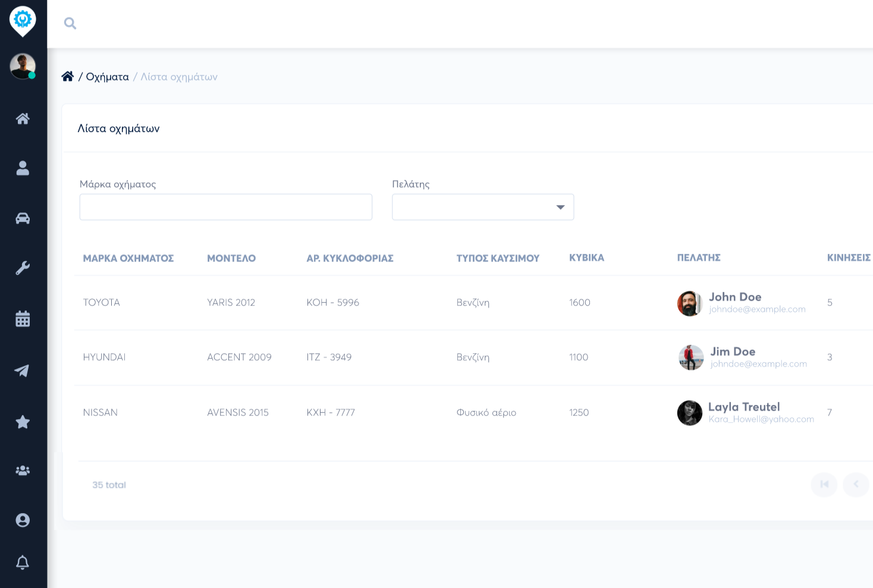The width and height of the screenshot is (873, 588).
Task: Open the star favorites icon in sidebar
Action: point(23,422)
